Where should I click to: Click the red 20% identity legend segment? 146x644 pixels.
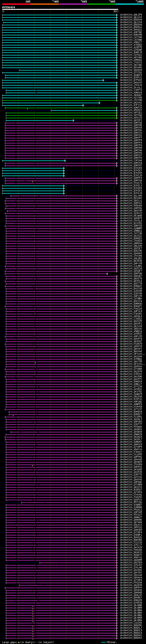(16, 4)
